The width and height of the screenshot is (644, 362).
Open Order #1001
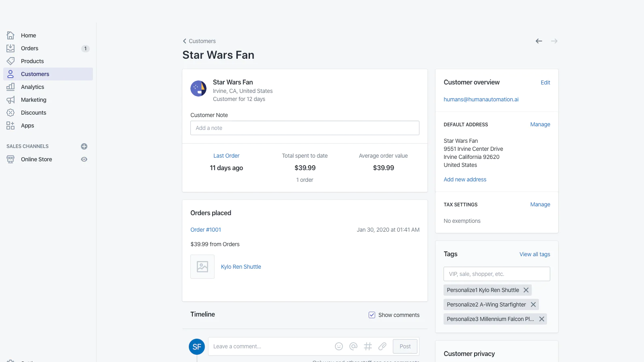206,230
